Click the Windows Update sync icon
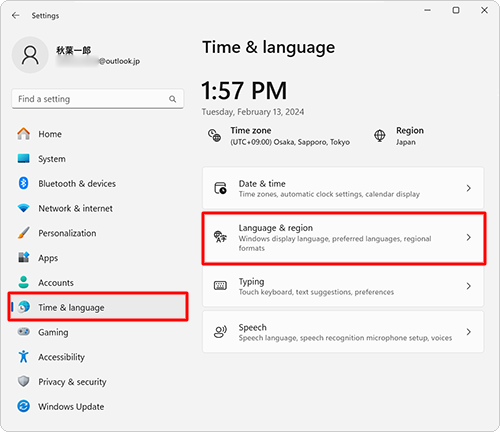 tap(24, 406)
